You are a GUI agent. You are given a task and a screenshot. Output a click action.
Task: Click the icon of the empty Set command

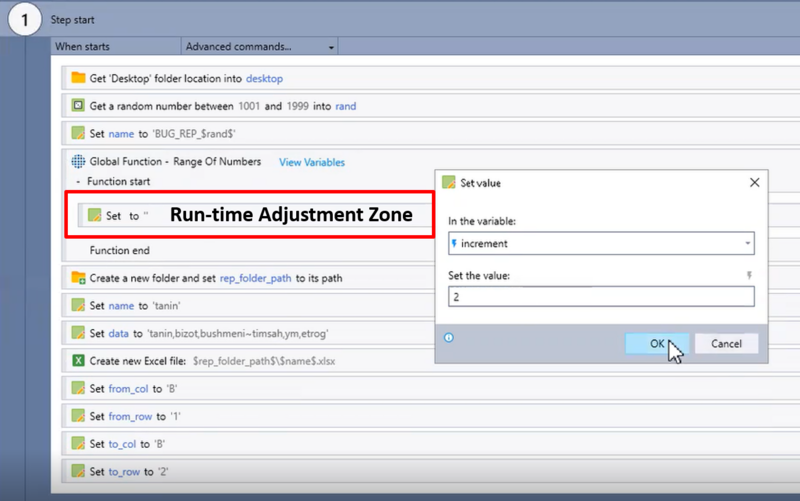94,215
